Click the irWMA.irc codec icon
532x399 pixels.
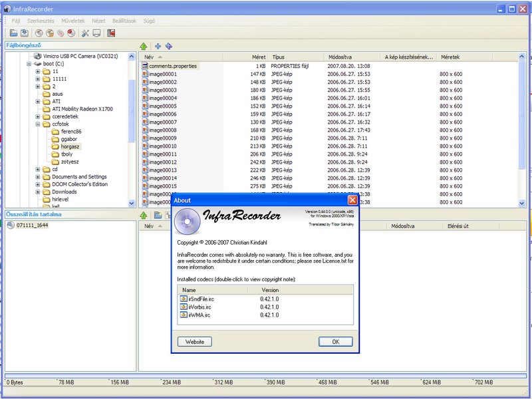(184, 315)
